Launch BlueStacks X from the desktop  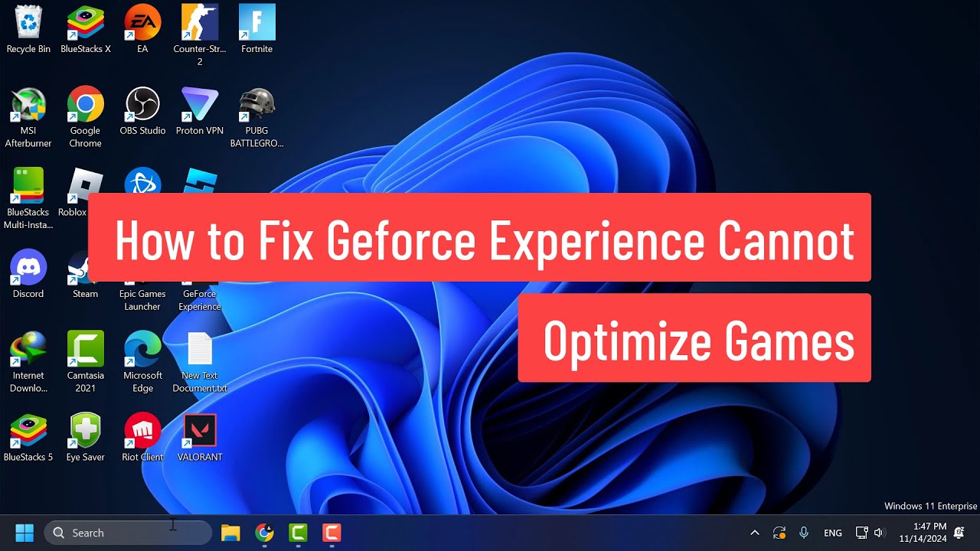86,29
